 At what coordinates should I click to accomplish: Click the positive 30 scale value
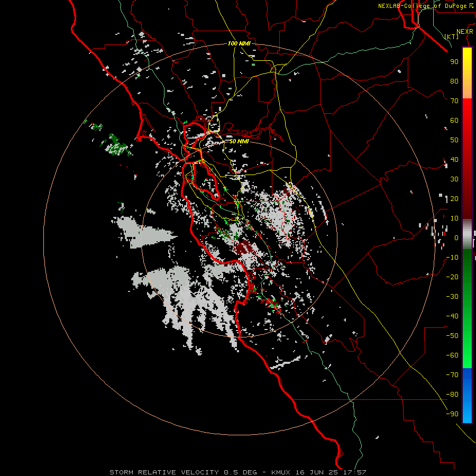(x=454, y=179)
